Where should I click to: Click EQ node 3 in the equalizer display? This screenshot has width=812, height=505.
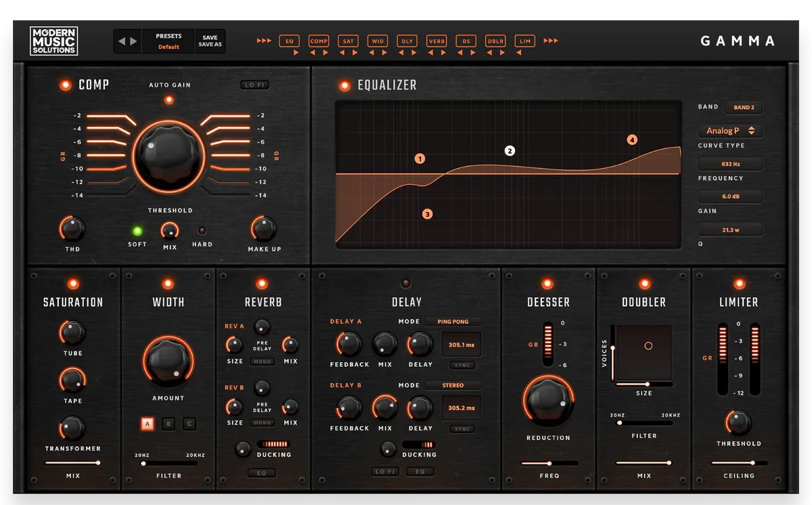[x=427, y=213]
